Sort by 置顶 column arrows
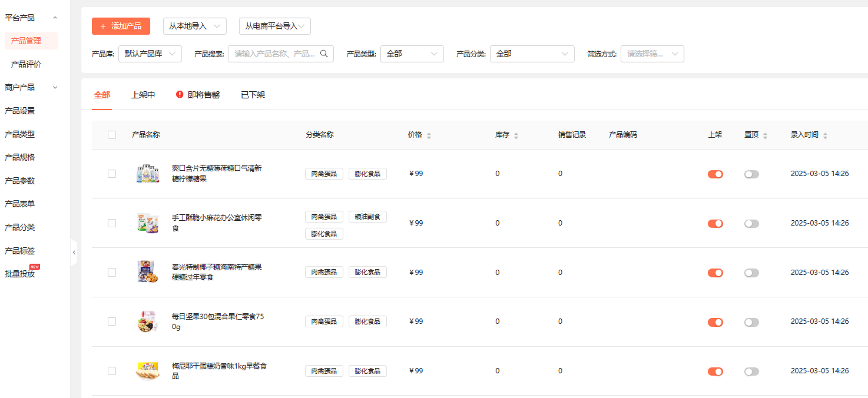Screen dimensions: 868x398 click(x=765, y=135)
